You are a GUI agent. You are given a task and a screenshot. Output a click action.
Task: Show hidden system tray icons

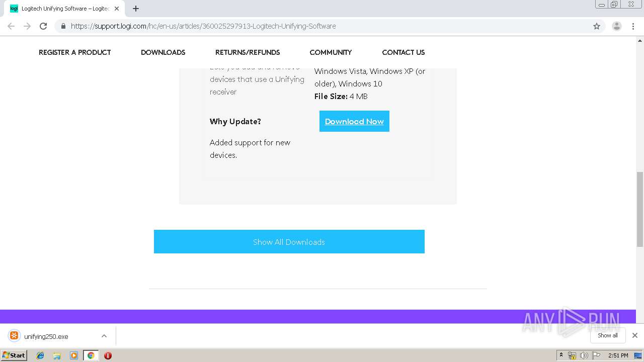pyautogui.click(x=561, y=355)
